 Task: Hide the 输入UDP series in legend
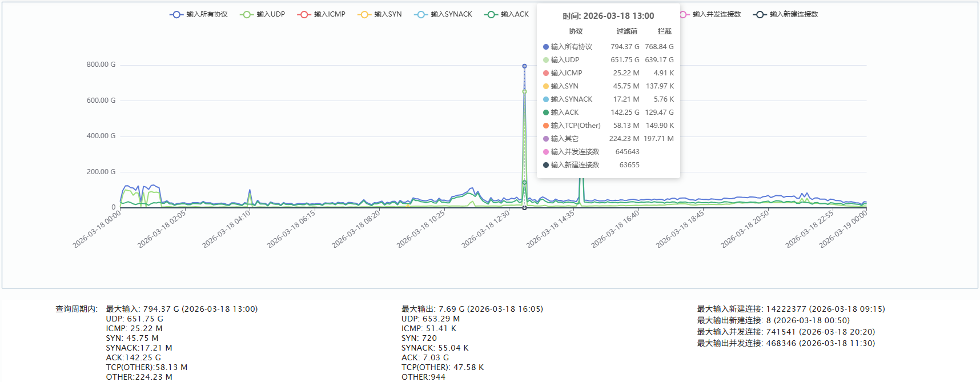pyautogui.click(x=263, y=14)
